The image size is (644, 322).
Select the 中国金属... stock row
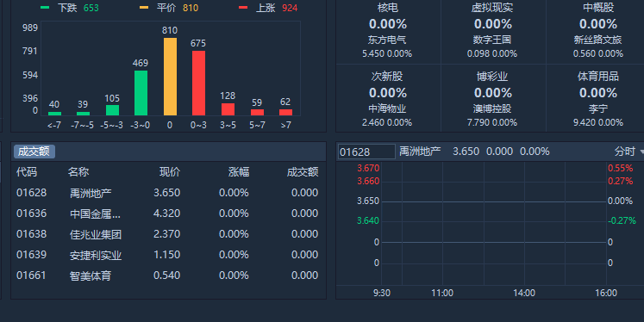[x=168, y=214]
